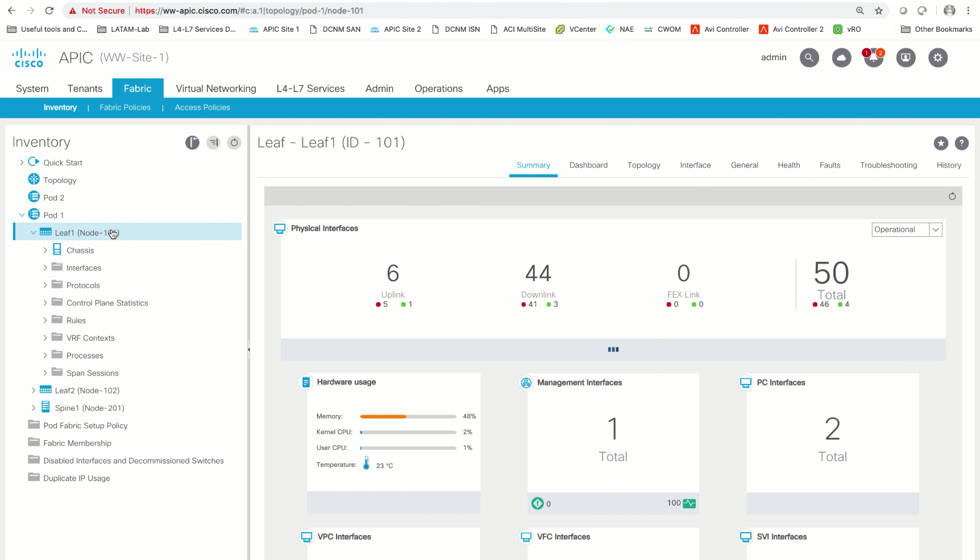Viewport: 980px width, 560px height.
Task: Open the System Tools gear icon
Action: (x=938, y=57)
